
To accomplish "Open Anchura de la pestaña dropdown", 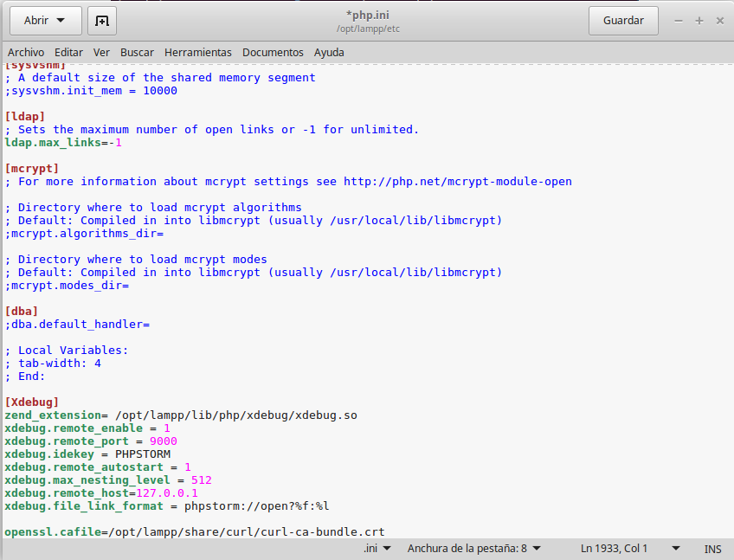I will coord(473,548).
